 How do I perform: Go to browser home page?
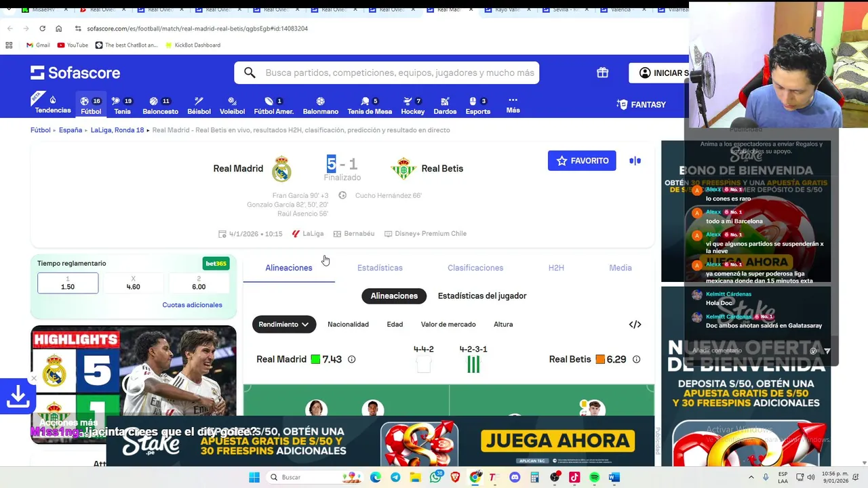pos(58,28)
